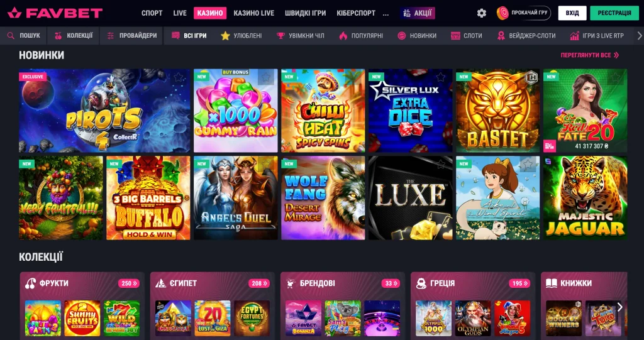This screenshot has width=644, height=340.
Task: Click Переглянути все link
Action: [x=590, y=55]
